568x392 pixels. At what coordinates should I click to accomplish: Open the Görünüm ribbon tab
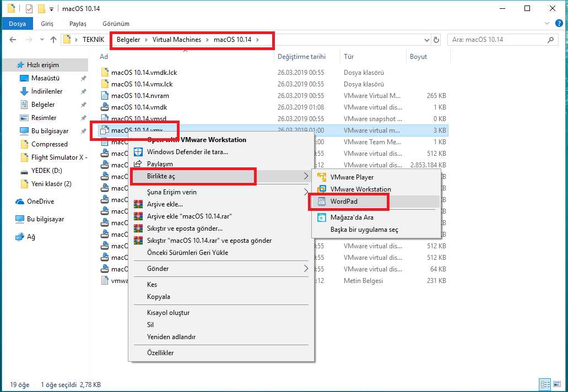click(x=116, y=24)
